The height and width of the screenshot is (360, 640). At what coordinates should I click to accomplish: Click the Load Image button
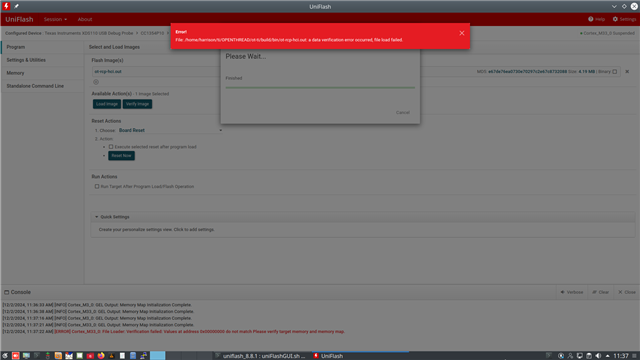107,104
